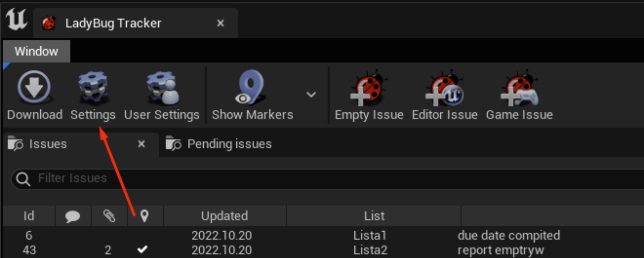The image size is (644, 258).
Task: Create an Editor Issue
Action: [444, 96]
